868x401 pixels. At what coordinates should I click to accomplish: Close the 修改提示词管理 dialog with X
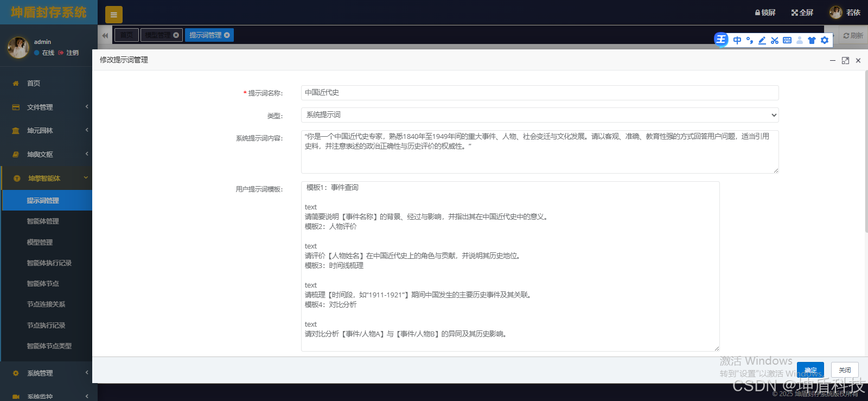[858, 60]
